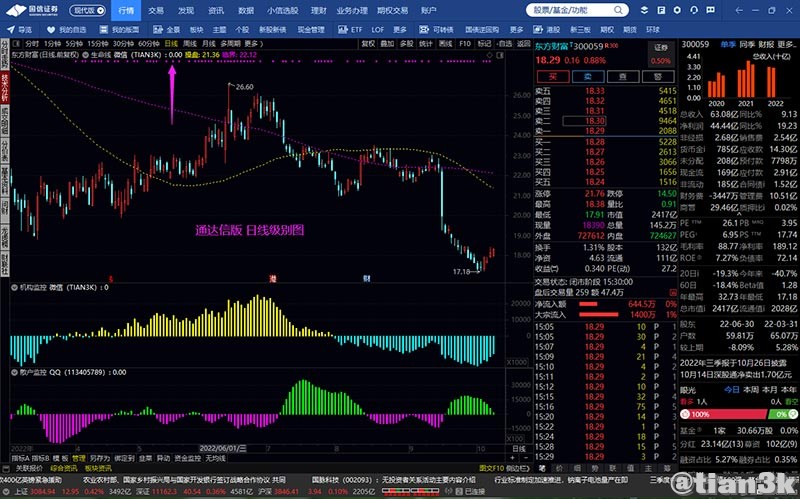The width and height of the screenshot is (800, 499).
Task: Zoom in chart with plus button
Action: click(513, 458)
